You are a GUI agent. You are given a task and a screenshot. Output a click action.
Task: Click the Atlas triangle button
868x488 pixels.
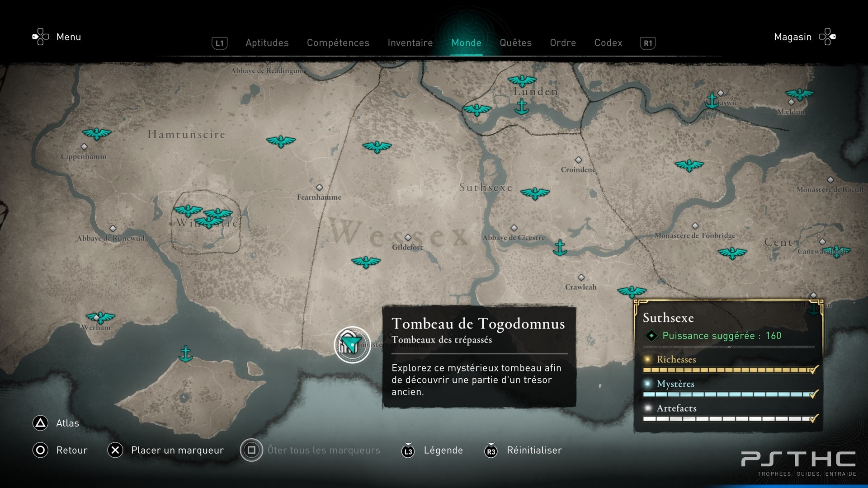[x=40, y=423]
